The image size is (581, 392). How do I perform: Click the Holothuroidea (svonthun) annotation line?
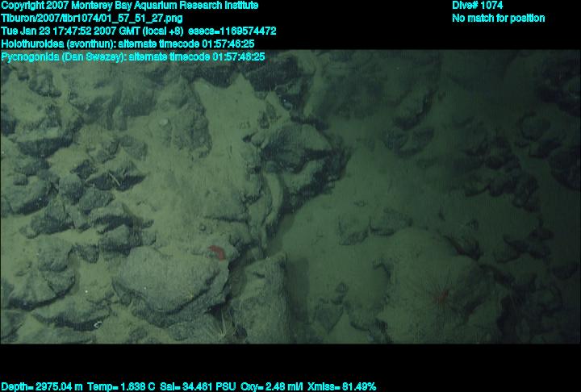click(127, 44)
